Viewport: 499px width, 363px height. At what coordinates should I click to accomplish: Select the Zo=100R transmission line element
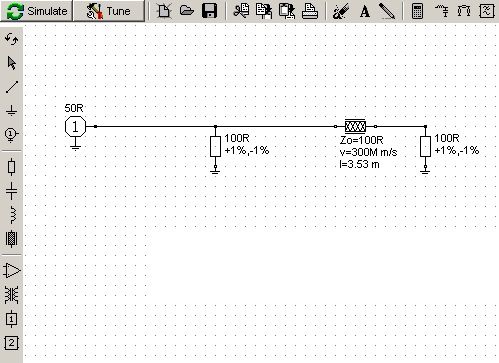[355, 127]
